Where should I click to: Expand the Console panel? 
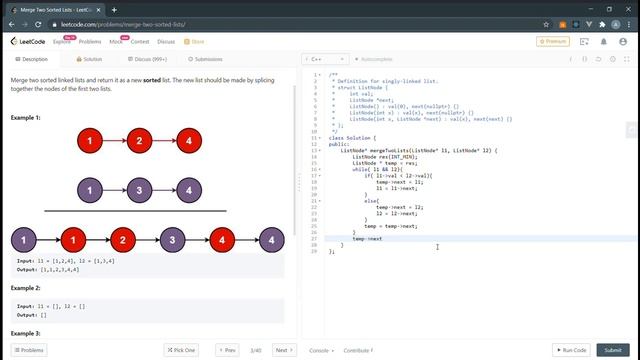[x=321, y=350]
